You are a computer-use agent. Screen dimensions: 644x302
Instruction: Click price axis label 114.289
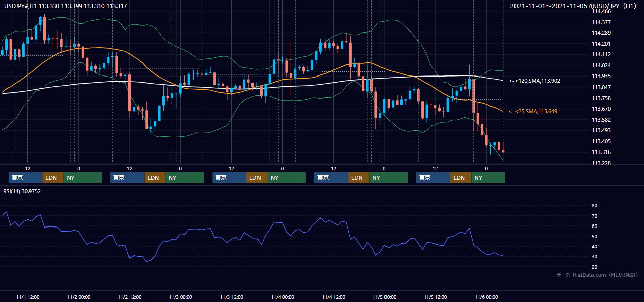[601, 33]
